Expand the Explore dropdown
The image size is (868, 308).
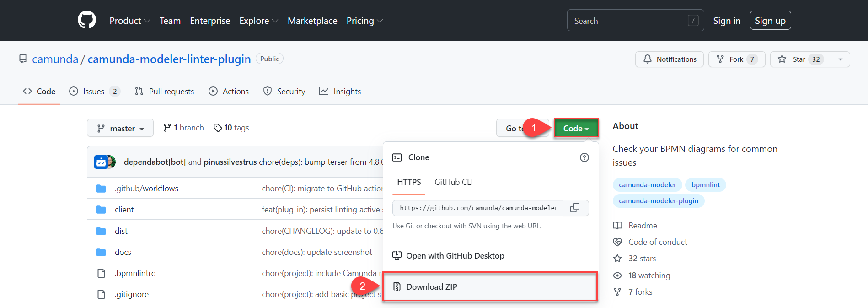[x=258, y=21]
